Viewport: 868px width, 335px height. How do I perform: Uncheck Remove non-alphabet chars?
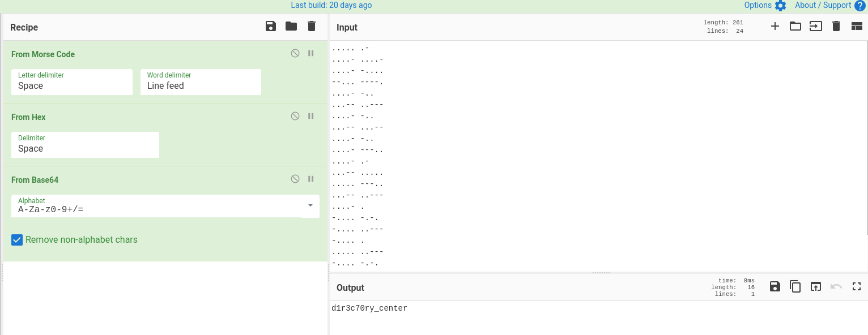(x=17, y=240)
